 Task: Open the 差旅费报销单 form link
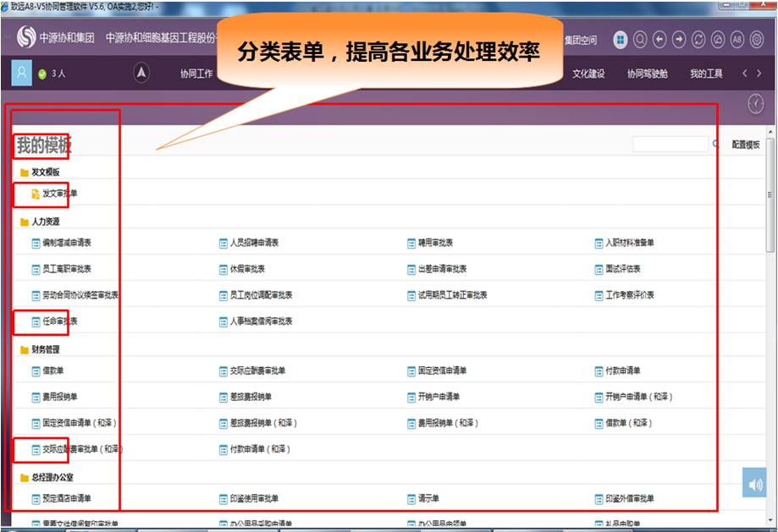point(251,397)
